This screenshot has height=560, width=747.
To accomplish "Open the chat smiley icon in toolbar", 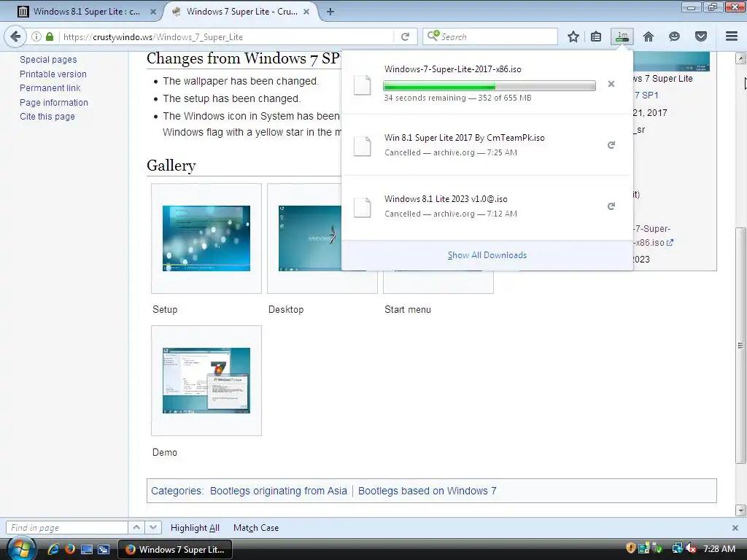I will tap(674, 36).
